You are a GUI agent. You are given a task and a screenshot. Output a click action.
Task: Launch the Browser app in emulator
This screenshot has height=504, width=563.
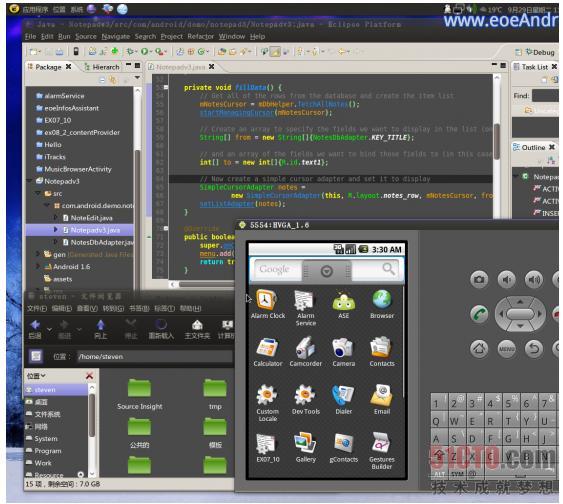point(382,304)
